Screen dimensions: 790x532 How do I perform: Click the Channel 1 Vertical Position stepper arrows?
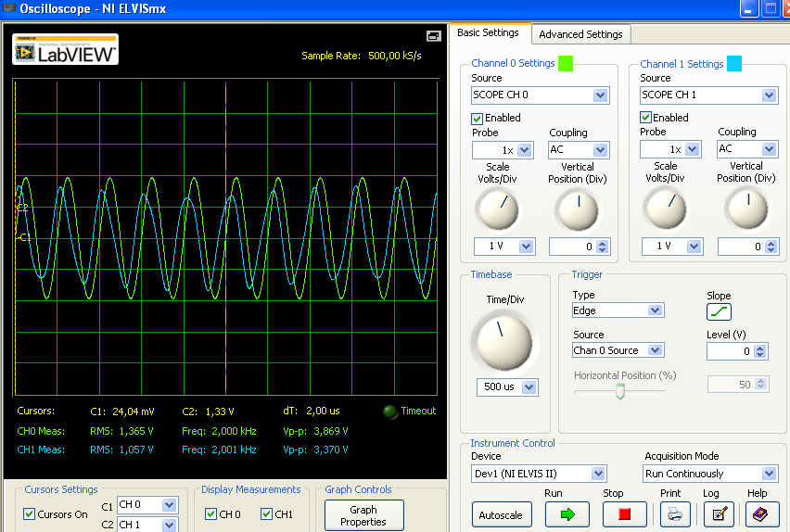771,247
